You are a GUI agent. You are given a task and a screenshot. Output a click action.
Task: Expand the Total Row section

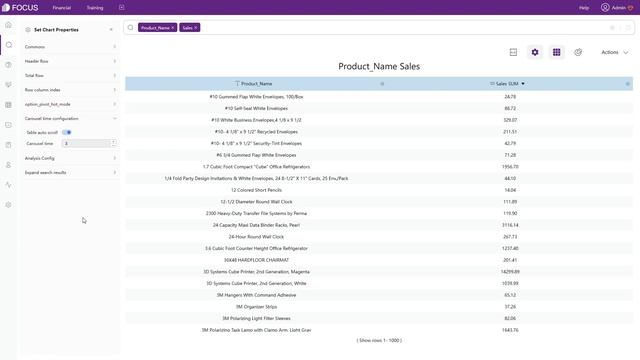point(70,76)
